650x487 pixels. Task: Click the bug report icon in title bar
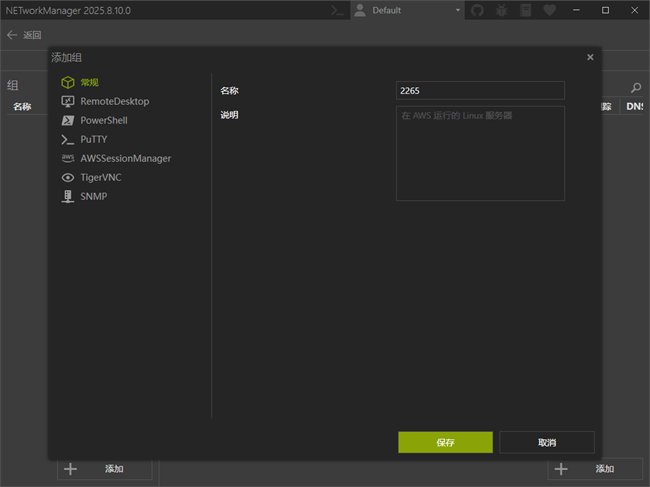point(501,10)
